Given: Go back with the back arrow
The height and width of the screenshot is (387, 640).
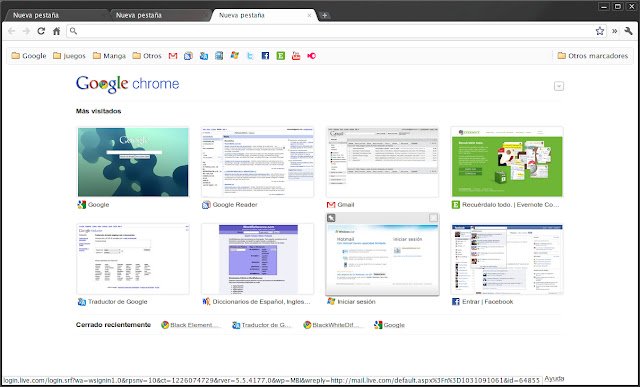Looking at the screenshot, I should [11, 31].
